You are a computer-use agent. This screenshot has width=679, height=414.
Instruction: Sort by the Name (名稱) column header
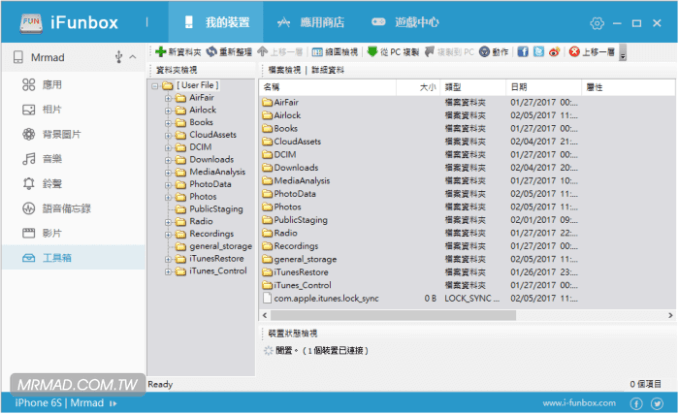pyautogui.click(x=328, y=87)
